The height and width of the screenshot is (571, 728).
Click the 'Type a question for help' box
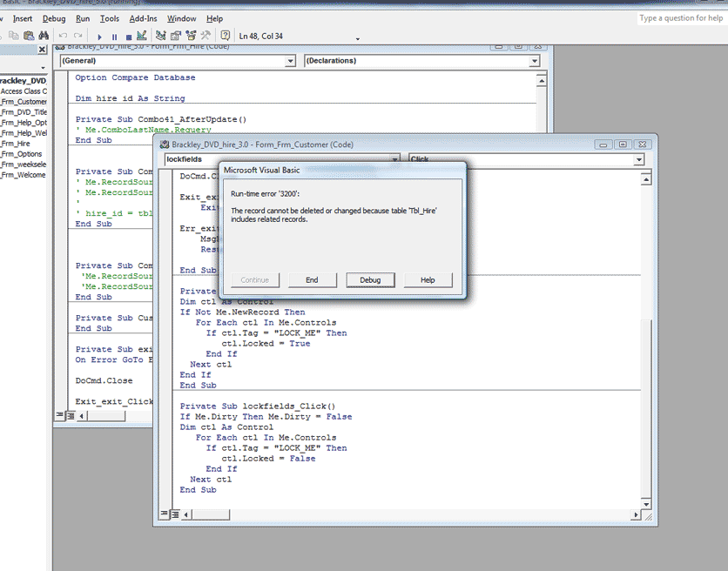(x=680, y=18)
